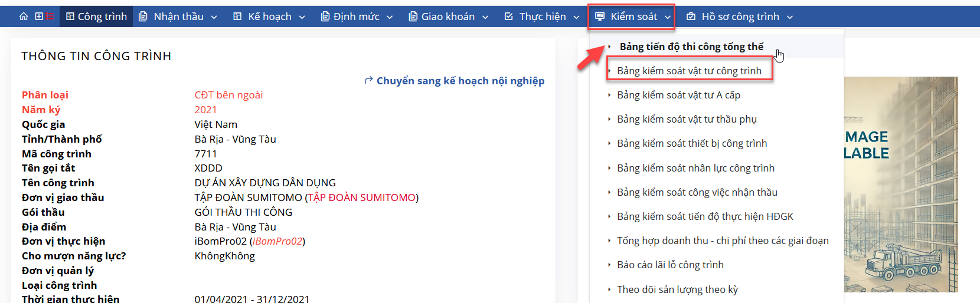Click the Cho mượn năng lực? label

click(x=74, y=256)
